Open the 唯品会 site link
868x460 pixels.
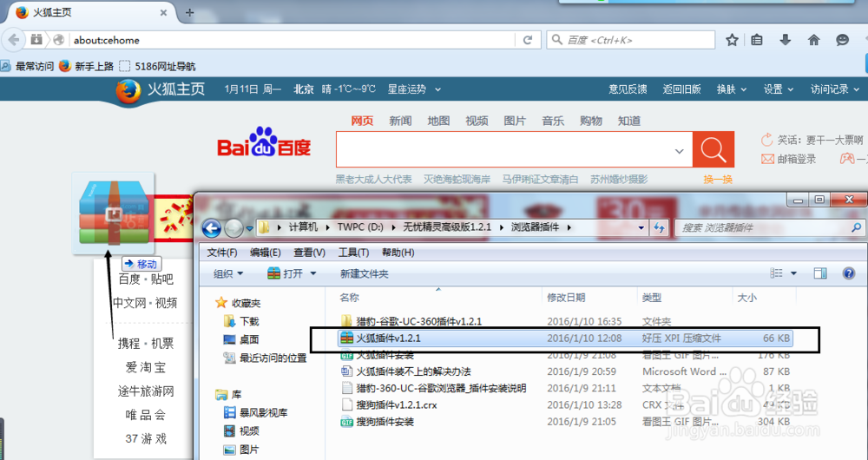pyautogui.click(x=146, y=415)
